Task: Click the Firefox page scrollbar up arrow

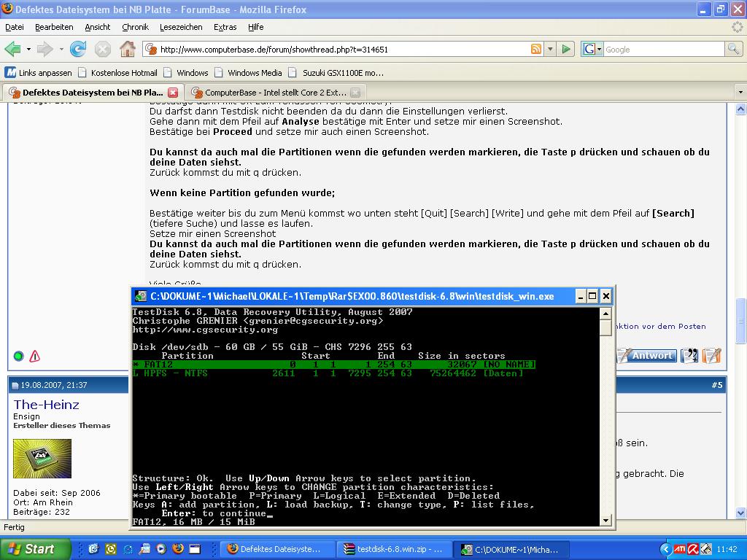Action: 741,109
